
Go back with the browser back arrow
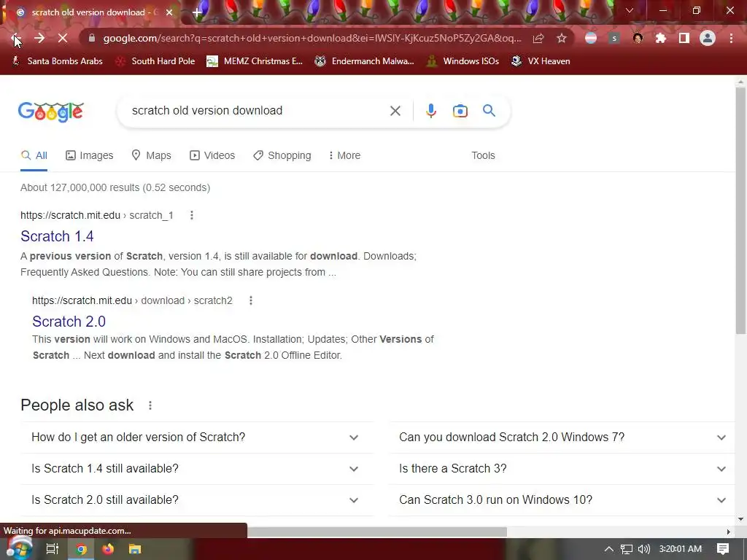15,38
